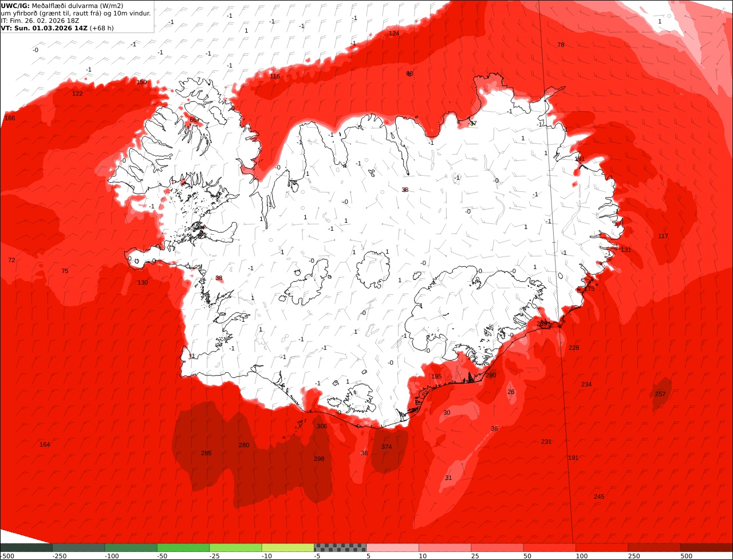Image resolution: width=733 pixels, height=560 pixels.
Task: Click the flux value 117 east of Iceland
Action: (x=663, y=236)
